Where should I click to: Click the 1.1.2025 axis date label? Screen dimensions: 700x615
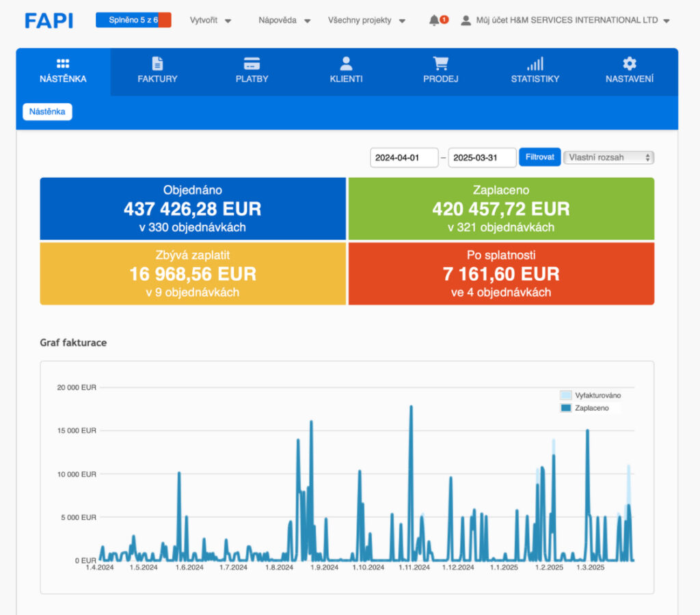[504, 567]
